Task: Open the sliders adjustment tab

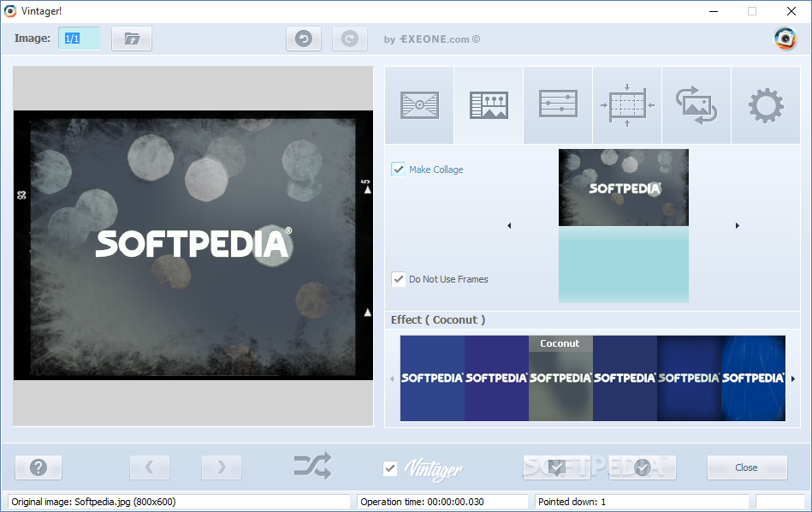Action: [558, 105]
